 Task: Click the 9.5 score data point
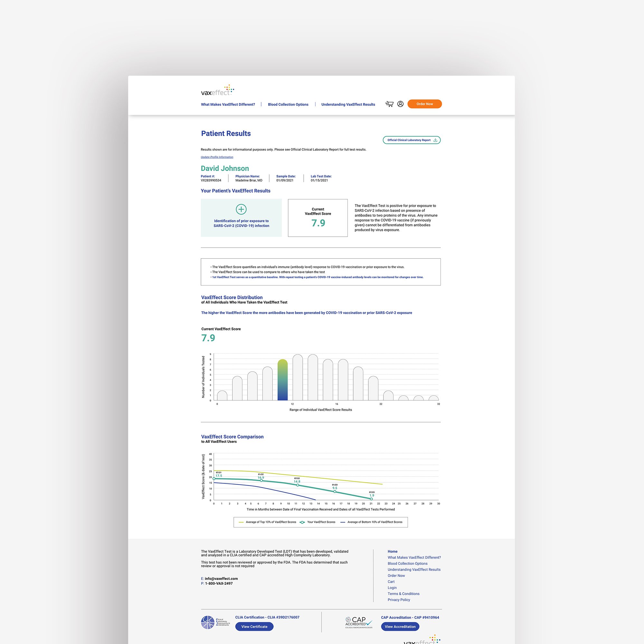[335, 492]
